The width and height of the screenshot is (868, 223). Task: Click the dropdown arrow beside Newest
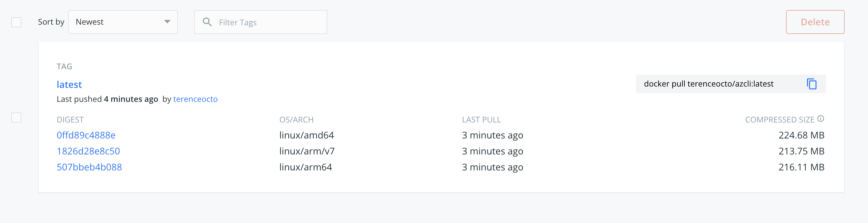[167, 22]
